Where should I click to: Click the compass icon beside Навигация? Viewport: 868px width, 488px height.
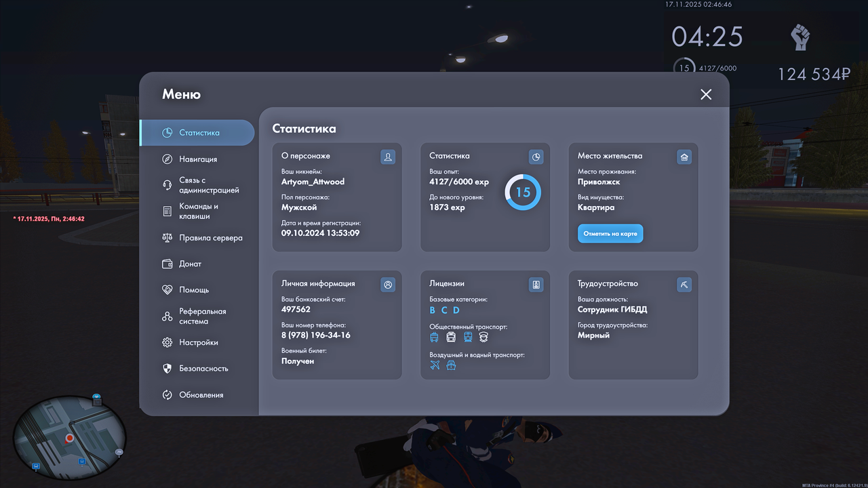[x=167, y=159]
